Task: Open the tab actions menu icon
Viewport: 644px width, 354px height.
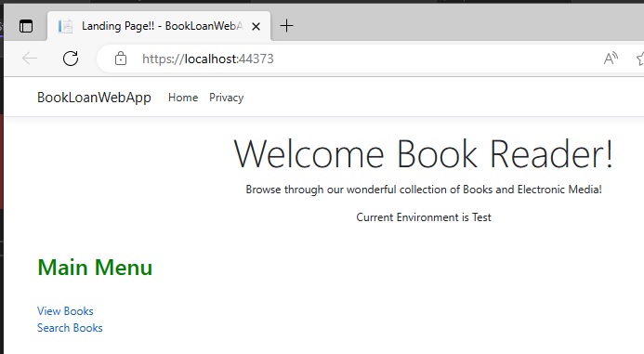Action: click(x=26, y=26)
